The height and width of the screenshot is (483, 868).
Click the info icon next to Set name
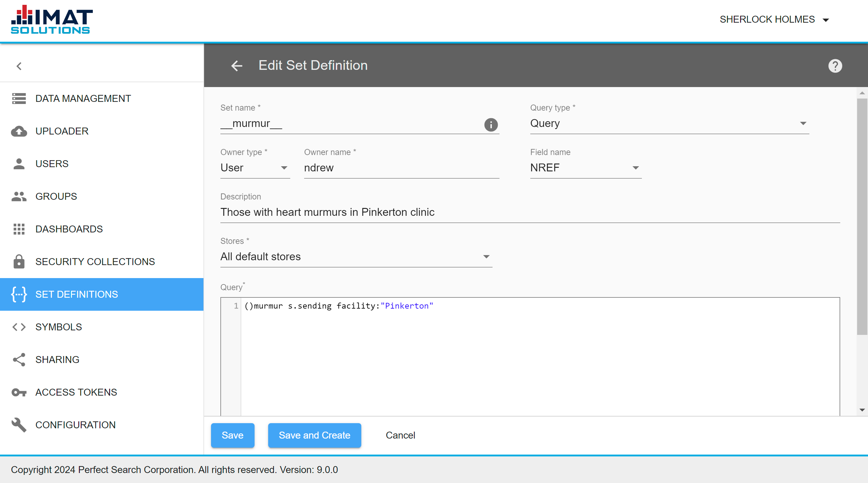pos(491,125)
